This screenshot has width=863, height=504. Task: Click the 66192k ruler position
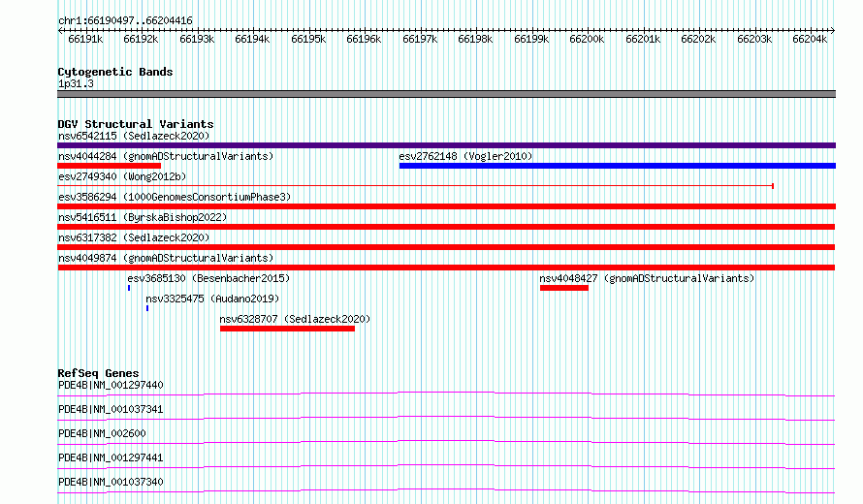coord(141,39)
